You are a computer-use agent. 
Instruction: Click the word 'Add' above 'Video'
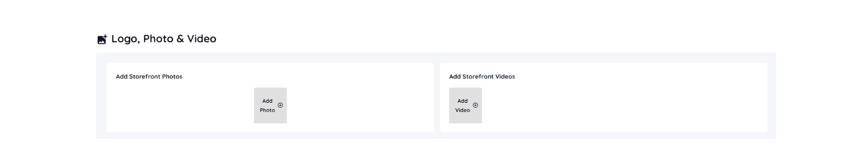462,101
